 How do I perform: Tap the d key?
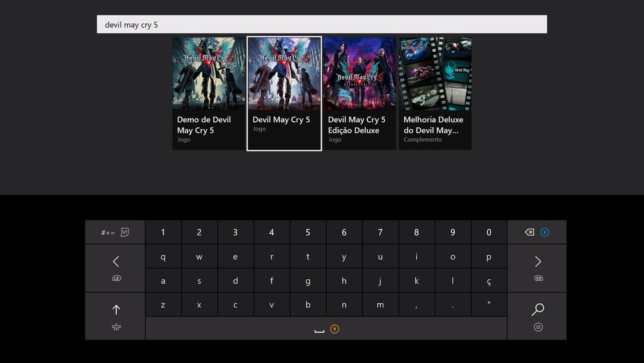click(236, 281)
